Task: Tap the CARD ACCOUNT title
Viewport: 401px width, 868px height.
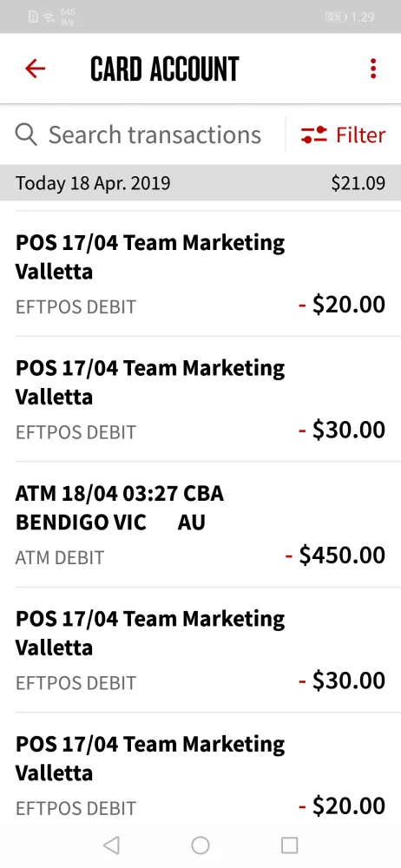Action: [x=165, y=69]
